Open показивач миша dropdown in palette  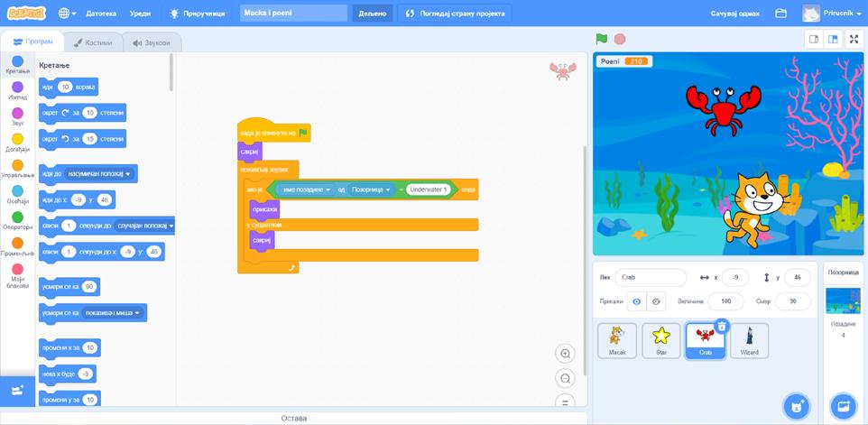pos(113,313)
